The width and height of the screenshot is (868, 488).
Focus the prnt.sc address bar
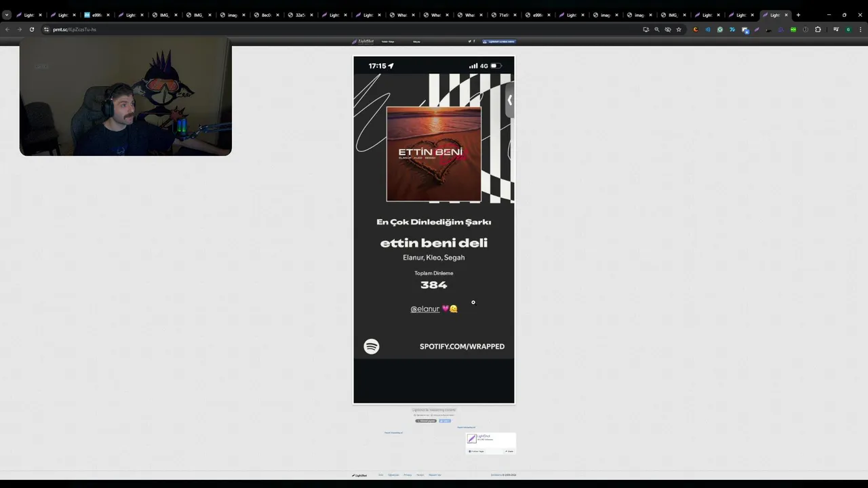[339, 29]
